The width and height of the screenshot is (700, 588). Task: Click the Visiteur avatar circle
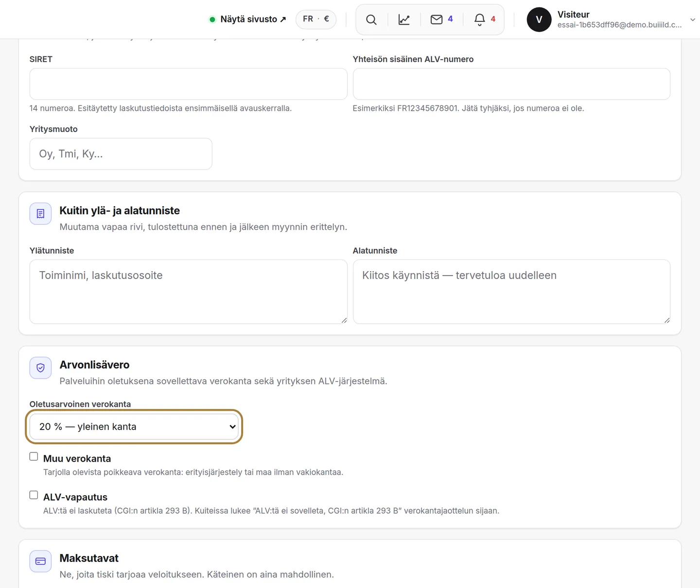pos(539,19)
